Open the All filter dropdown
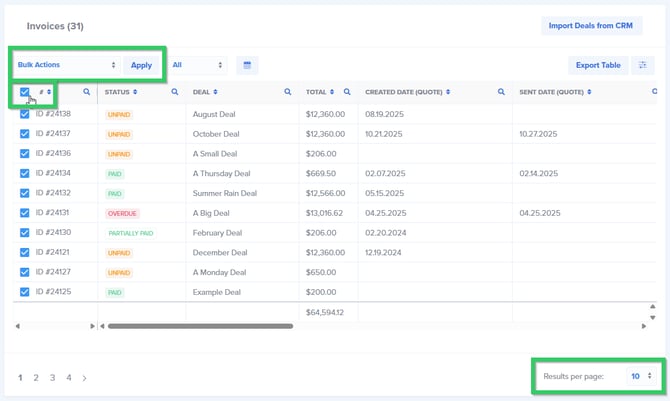 click(x=197, y=65)
